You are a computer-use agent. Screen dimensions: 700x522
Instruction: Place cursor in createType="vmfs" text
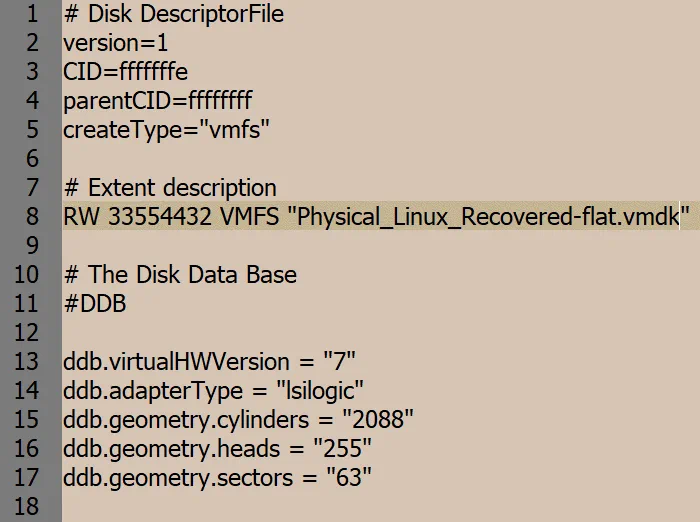166,130
